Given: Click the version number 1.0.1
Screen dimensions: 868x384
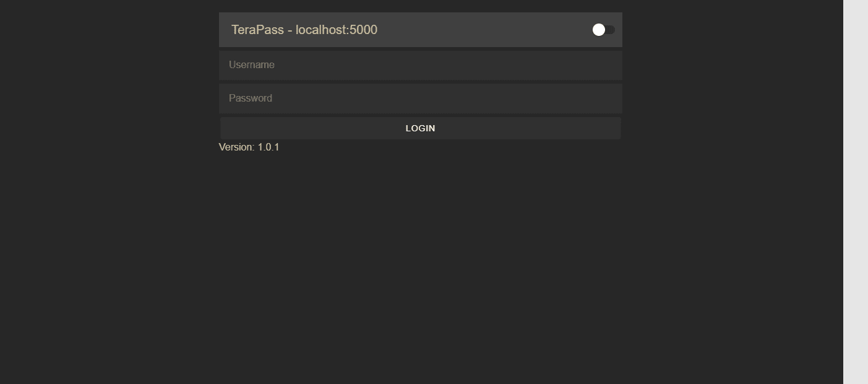Looking at the screenshot, I should [x=269, y=147].
